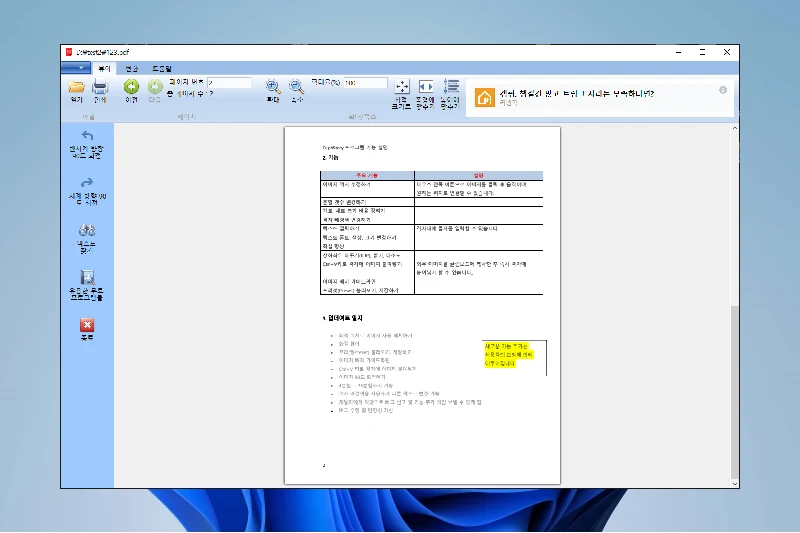Click the printer icon to print
The image size is (800, 533).
point(100,91)
